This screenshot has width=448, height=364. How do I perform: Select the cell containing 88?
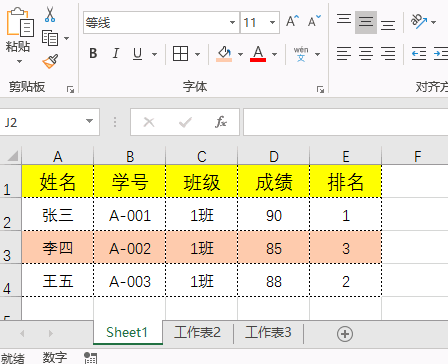(274, 280)
